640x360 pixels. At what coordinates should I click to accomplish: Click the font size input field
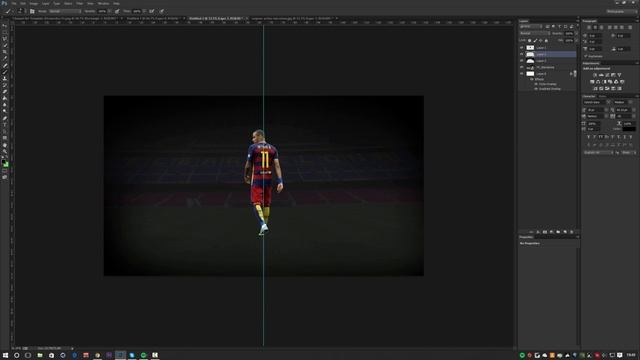596,110
